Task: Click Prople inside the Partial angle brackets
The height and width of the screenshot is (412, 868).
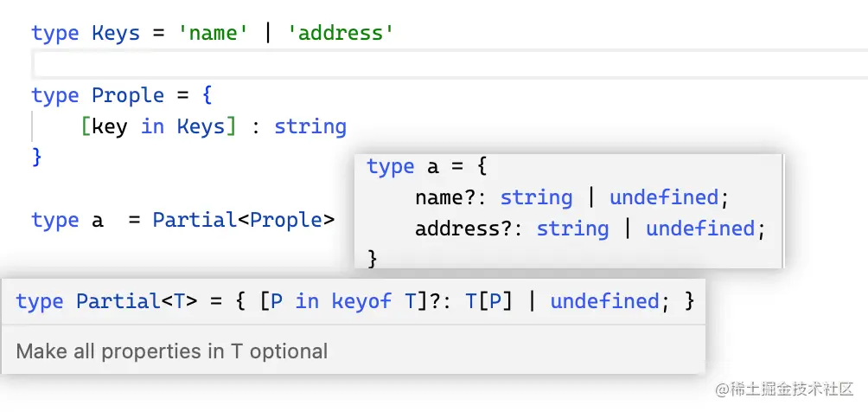Action: [x=285, y=220]
